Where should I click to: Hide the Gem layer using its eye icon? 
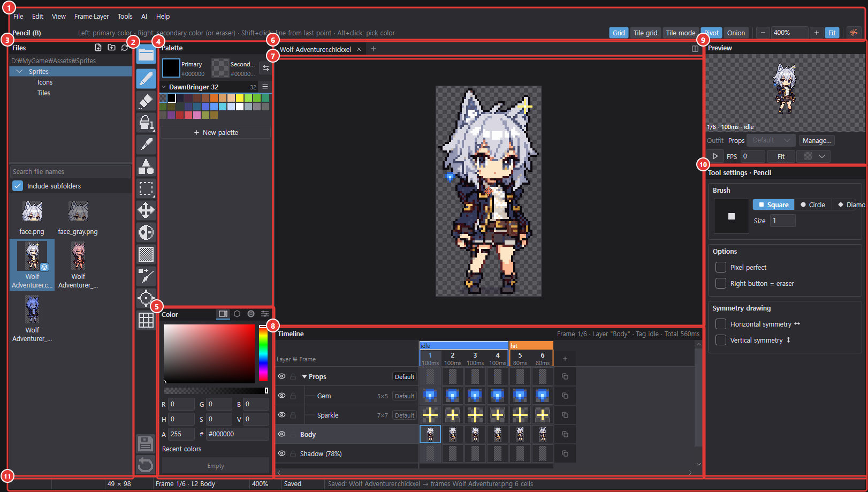coord(281,396)
